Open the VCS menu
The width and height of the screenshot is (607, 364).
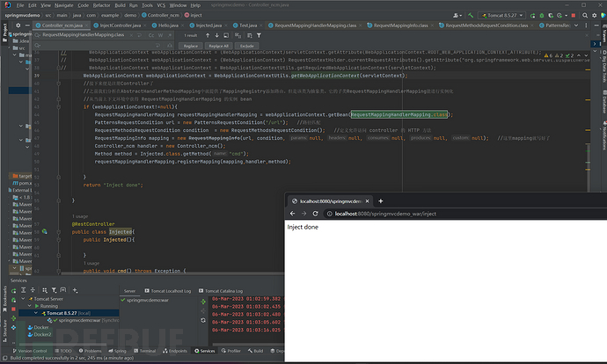coord(161,5)
